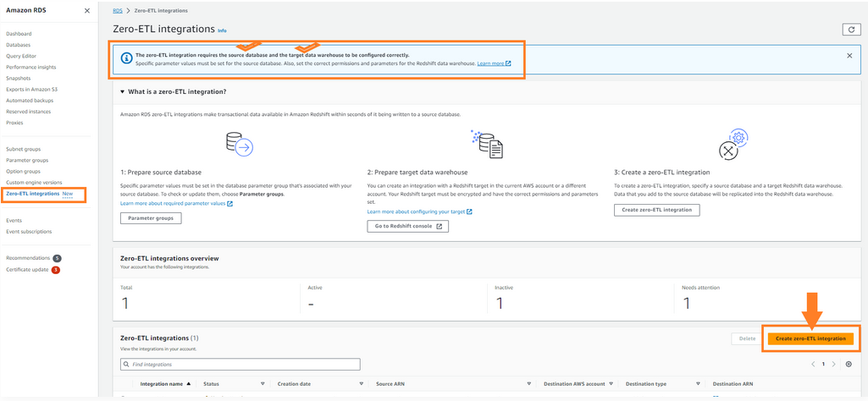Image resolution: width=868 pixels, height=401 pixels.
Task: Click Go to Redshift console button
Action: (407, 226)
